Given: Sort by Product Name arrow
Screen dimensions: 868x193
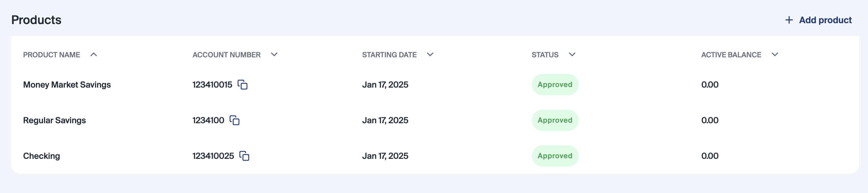Looking at the screenshot, I should coord(94,55).
